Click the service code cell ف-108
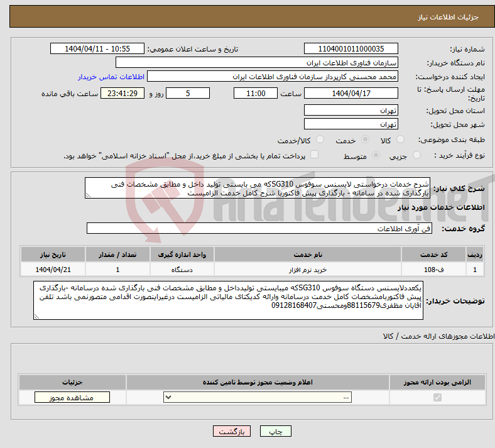 click(434, 270)
